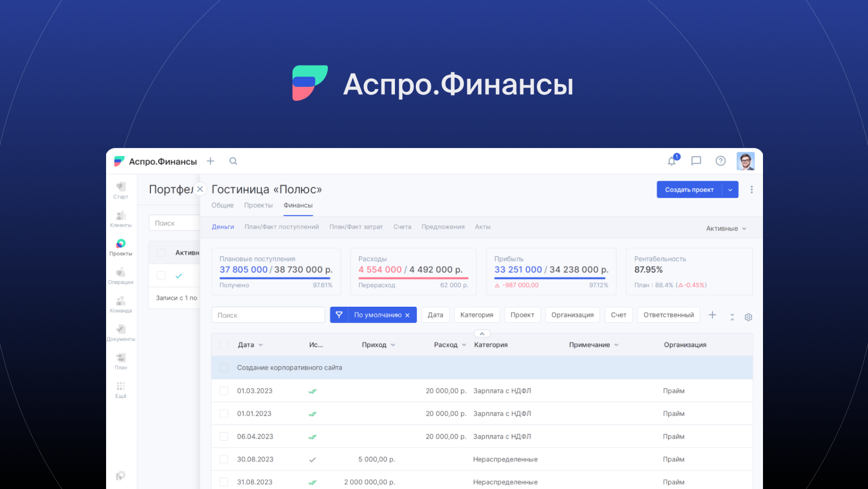Open the План sidebar section
The width and height of the screenshot is (868, 489).
click(x=121, y=361)
